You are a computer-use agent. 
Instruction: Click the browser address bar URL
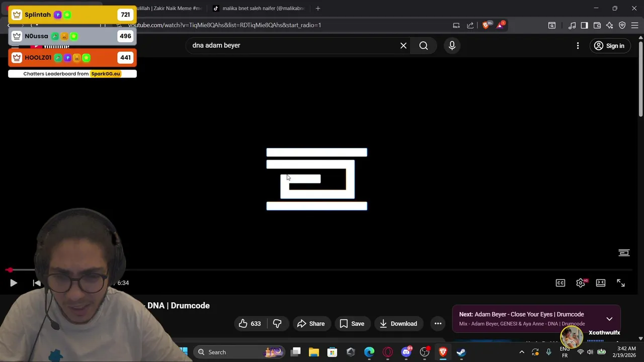coord(224,25)
